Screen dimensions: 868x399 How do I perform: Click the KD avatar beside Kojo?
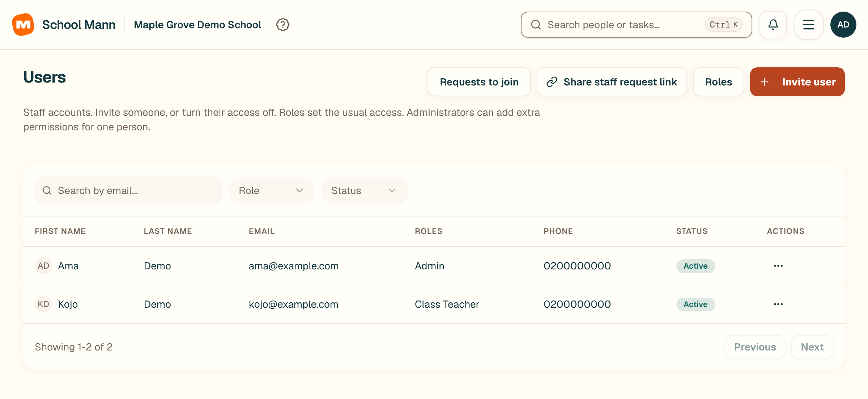coord(43,304)
